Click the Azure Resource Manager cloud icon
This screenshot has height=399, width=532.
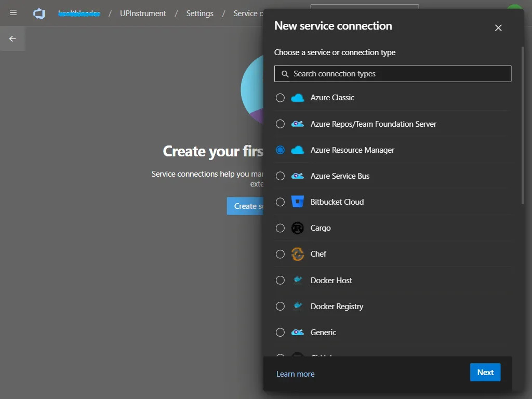(298, 150)
